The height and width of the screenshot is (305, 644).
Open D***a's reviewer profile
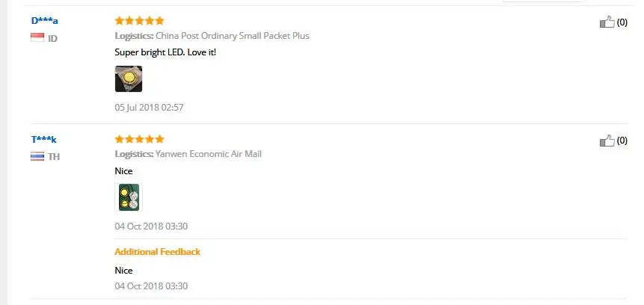click(44, 20)
